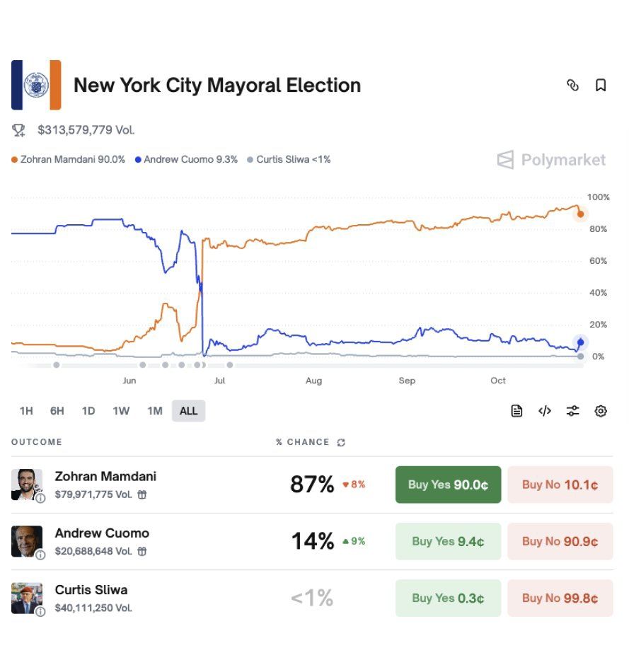
Task: Select the 1M time range tab
Action: [x=155, y=410]
